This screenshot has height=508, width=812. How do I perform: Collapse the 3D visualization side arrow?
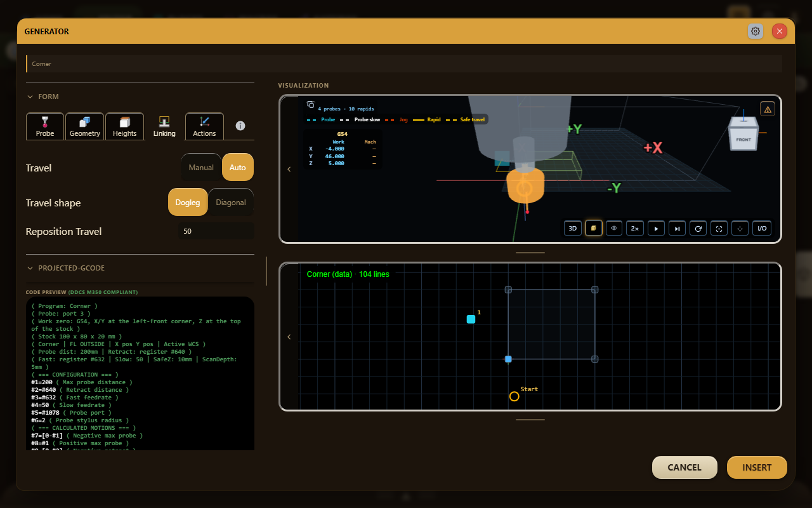pyautogui.click(x=289, y=169)
